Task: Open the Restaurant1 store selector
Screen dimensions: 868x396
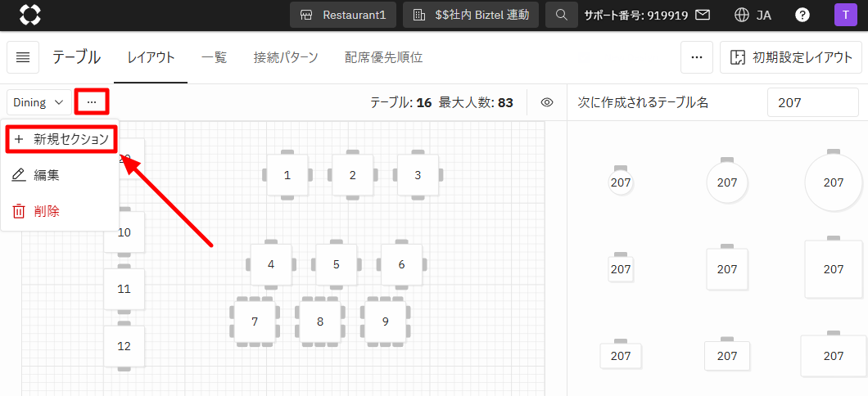Action: 343,15
